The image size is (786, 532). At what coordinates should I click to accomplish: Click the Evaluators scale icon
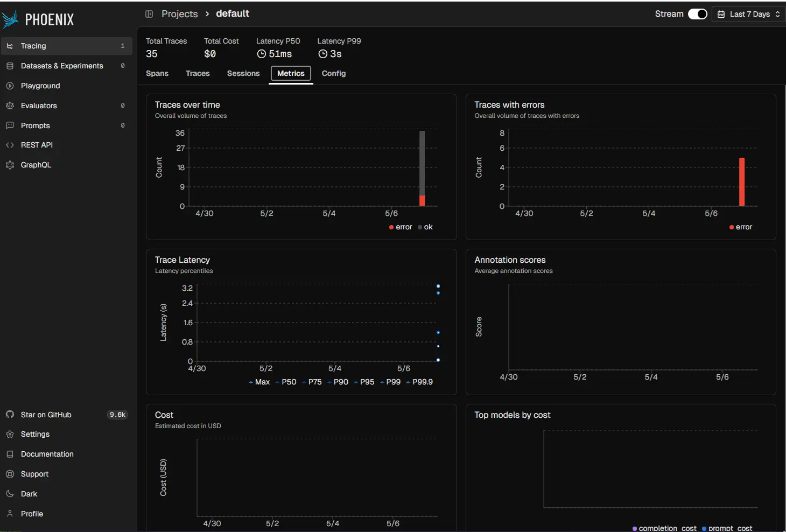point(10,106)
